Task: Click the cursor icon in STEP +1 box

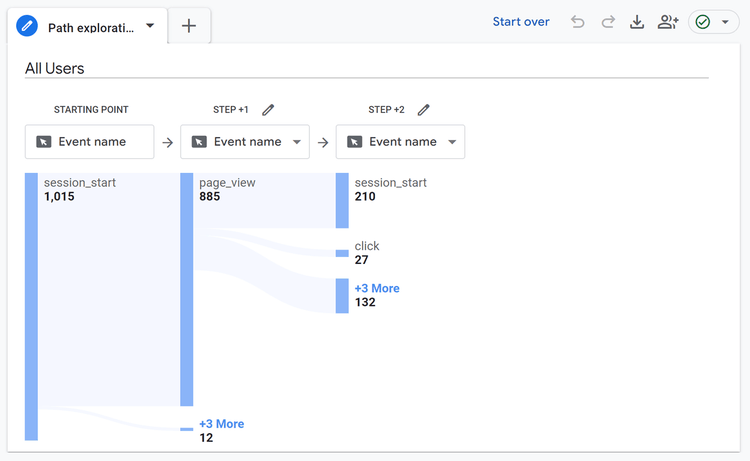Action: pyautogui.click(x=199, y=142)
